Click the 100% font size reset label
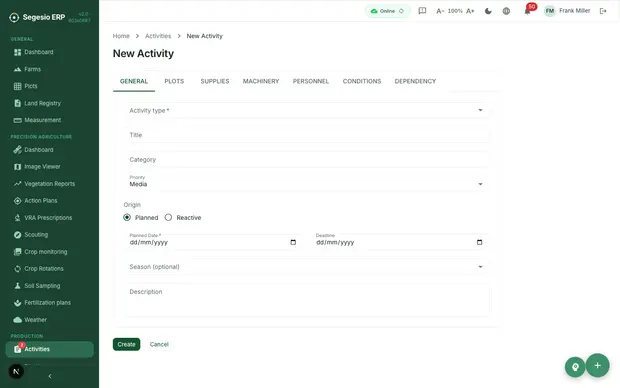 (x=455, y=11)
